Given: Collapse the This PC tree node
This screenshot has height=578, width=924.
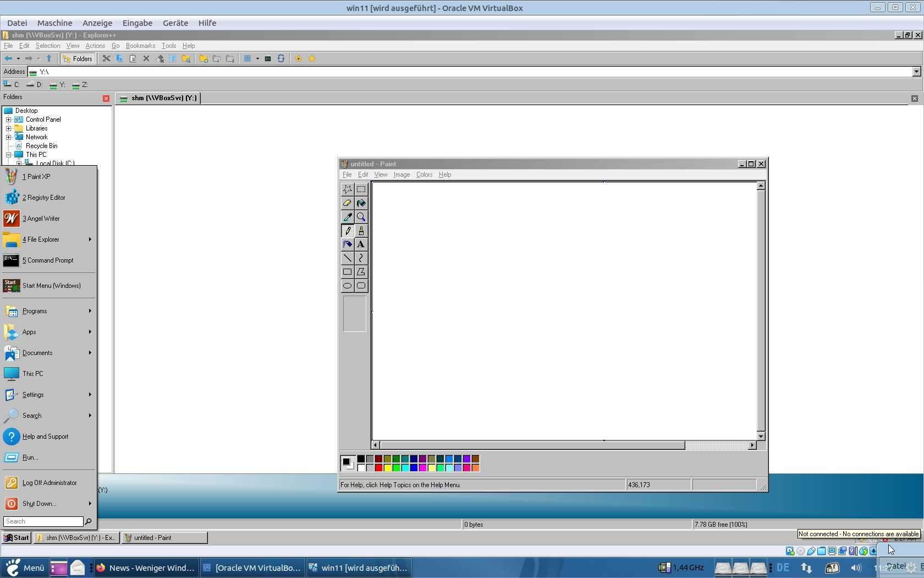Looking at the screenshot, I should pyautogui.click(x=9, y=155).
